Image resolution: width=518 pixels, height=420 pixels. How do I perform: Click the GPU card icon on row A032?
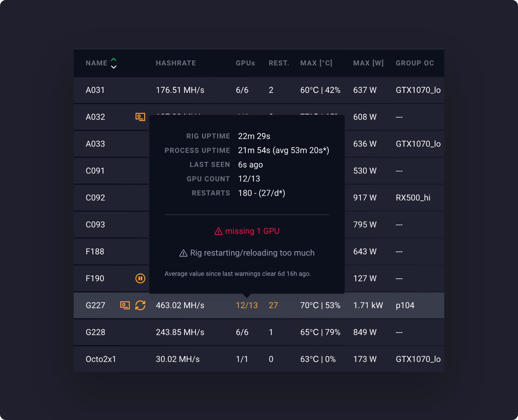[x=140, y=117]
